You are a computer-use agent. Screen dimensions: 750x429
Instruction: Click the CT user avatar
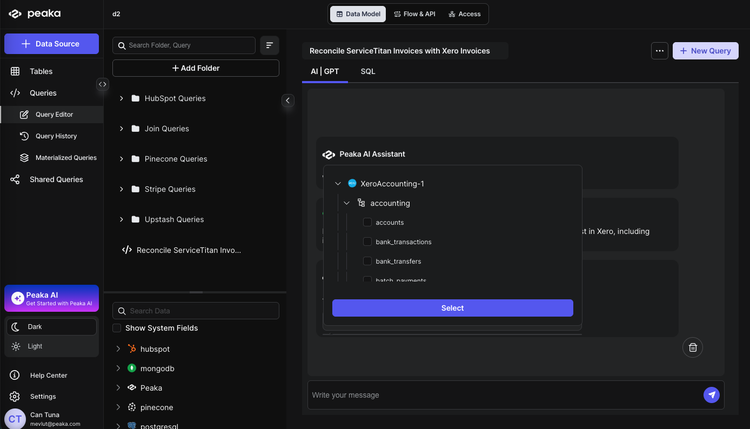coord(15,419)
